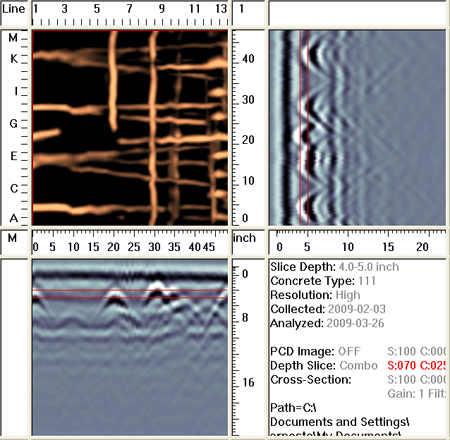Click the Depth Slice value "Combo"
This screenshot has width=450, height=440.
pyautogui.click(x=359, y=365)
